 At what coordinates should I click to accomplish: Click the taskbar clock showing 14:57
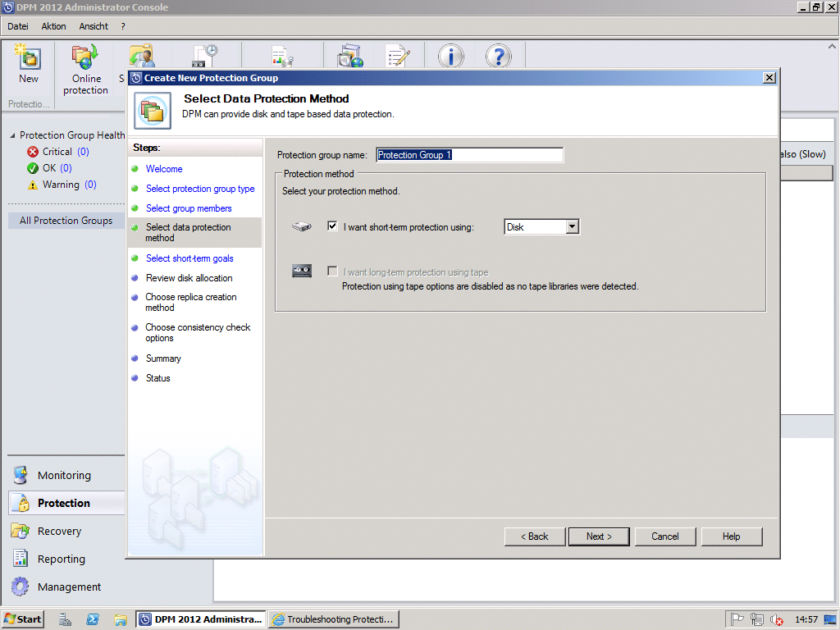[806, 619]
